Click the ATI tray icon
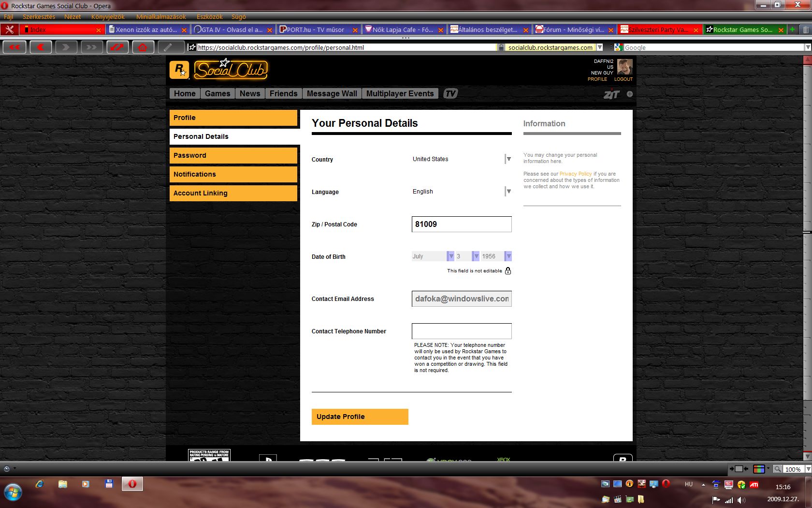This screenshot has width=812, height=508. click(754, 484)
